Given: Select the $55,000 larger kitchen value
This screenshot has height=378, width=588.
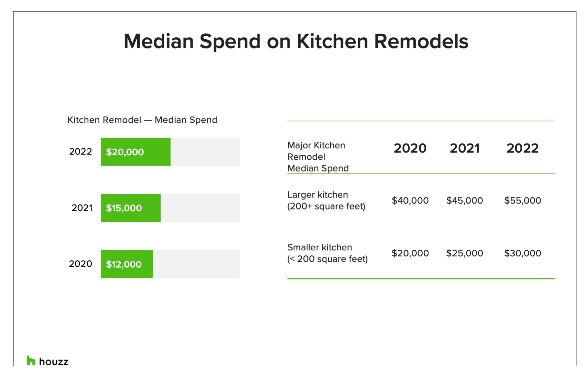Looking at the screenshot, I should 523,200.
